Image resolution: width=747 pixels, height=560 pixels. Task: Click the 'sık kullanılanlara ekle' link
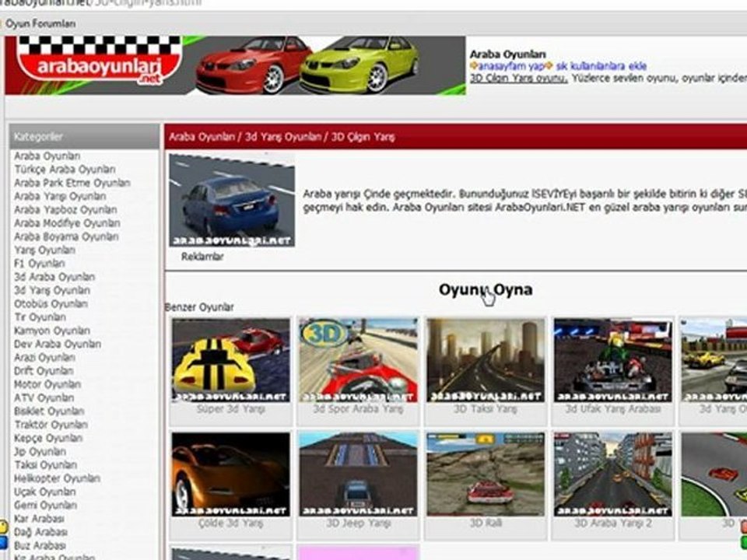coord(601,66)
